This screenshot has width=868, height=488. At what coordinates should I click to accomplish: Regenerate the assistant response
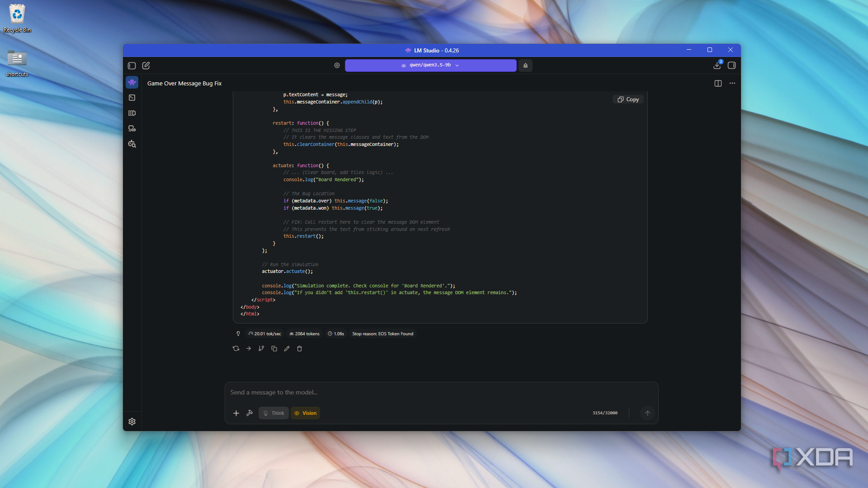click(x=236, y=348)
